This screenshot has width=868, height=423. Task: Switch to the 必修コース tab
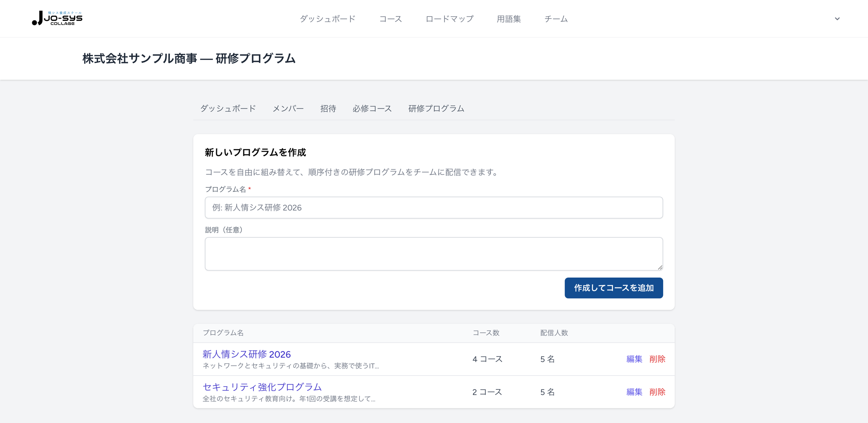(372, 108)
